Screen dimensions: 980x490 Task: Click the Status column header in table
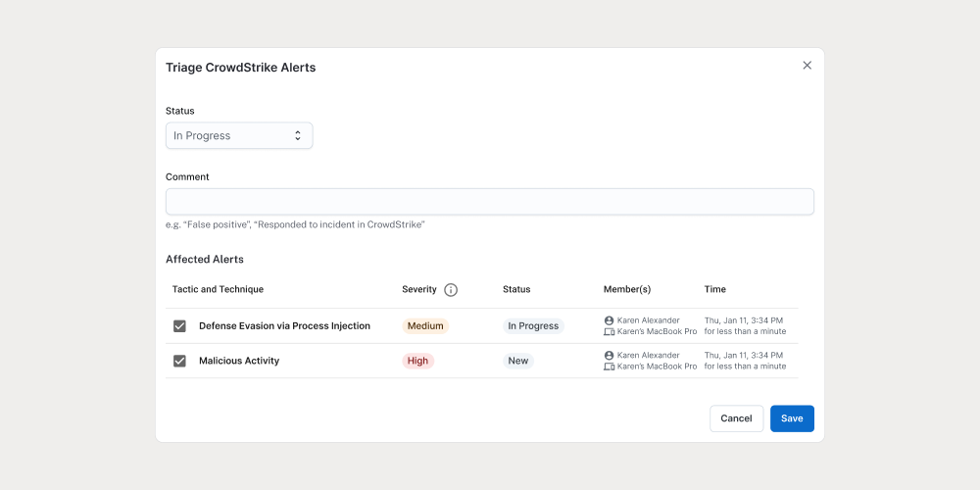(516, 289)
